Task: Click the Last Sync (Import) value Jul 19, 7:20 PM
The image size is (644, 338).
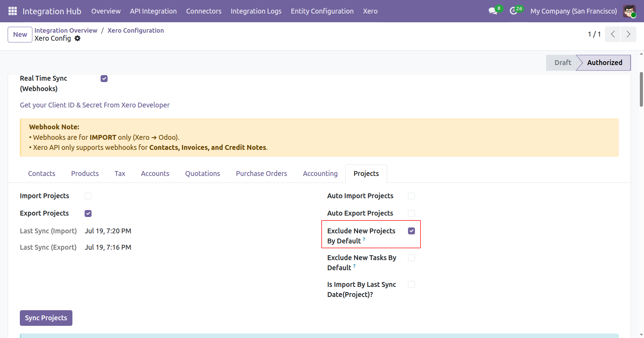Action: (x=108, y=231)
